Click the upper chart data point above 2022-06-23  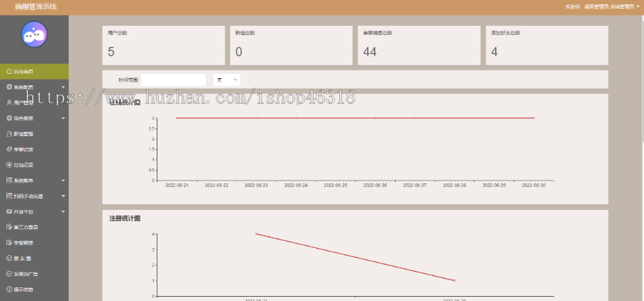[256, 118]
